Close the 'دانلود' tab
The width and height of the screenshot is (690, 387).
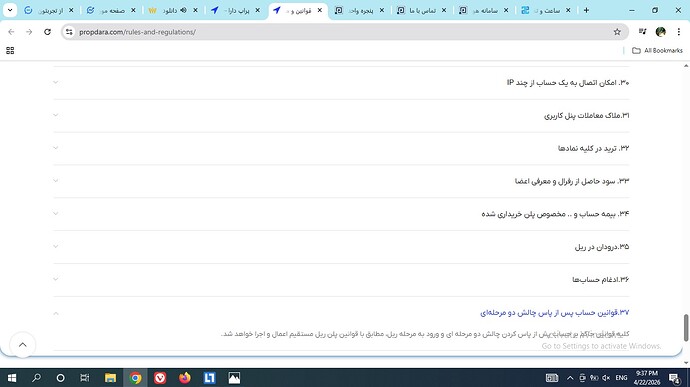195,10
